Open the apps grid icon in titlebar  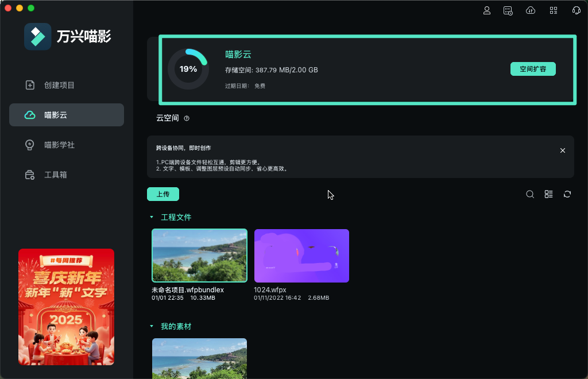[x=553, y=10]
